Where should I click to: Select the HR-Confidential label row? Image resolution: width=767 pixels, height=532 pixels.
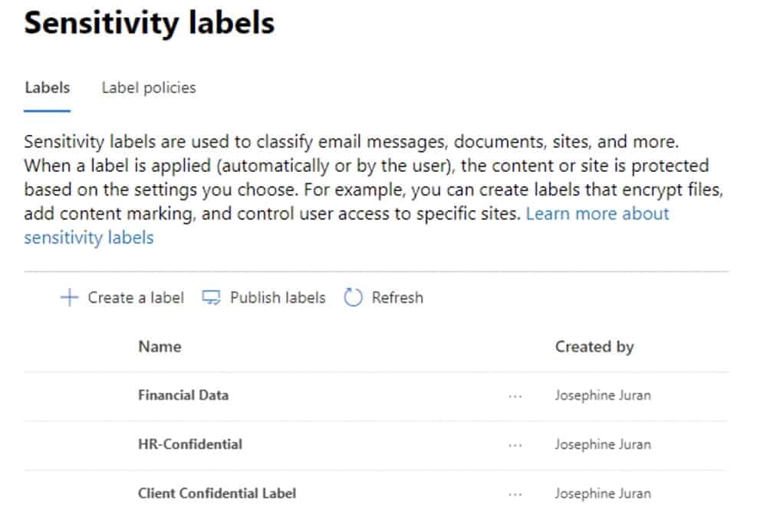coord(377,445)
